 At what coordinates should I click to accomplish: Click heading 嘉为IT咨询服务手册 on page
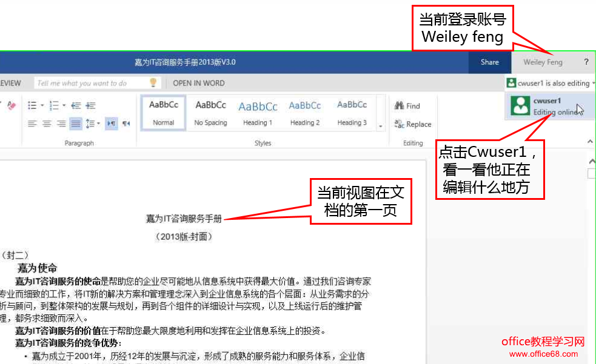[x=184, y=219]
